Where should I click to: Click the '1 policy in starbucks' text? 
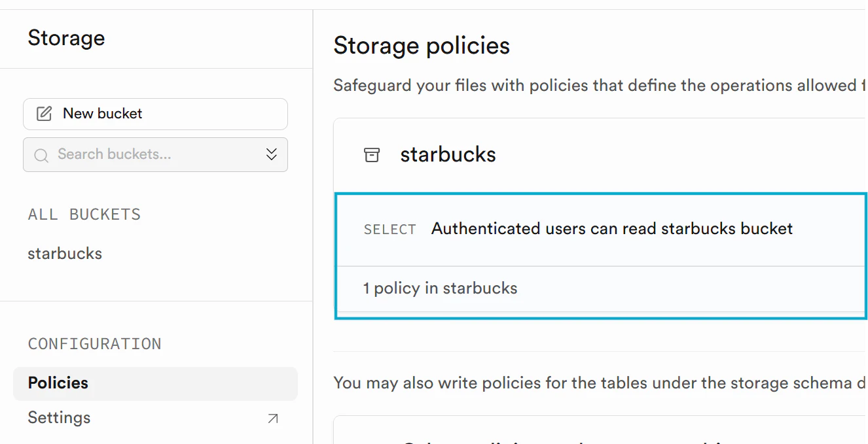coord(441,288)
